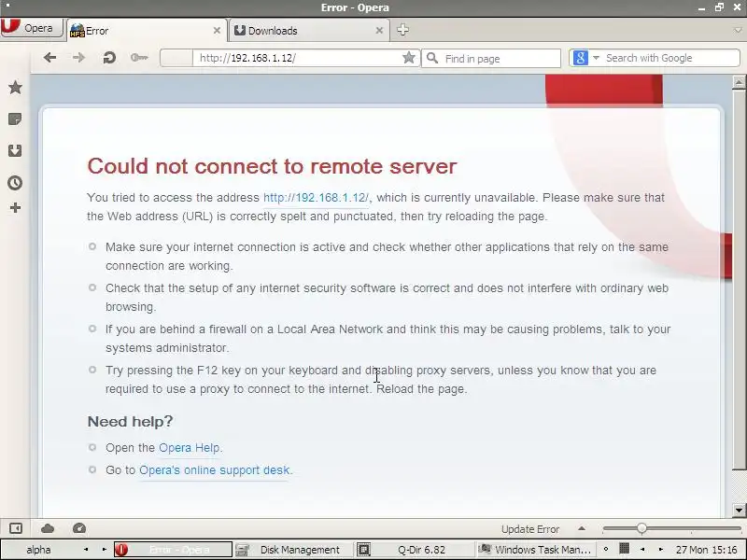The image size is (747, 560).
Task: Switch to Q-Dir 6.82 in taskbar
Action: [415, 550]
